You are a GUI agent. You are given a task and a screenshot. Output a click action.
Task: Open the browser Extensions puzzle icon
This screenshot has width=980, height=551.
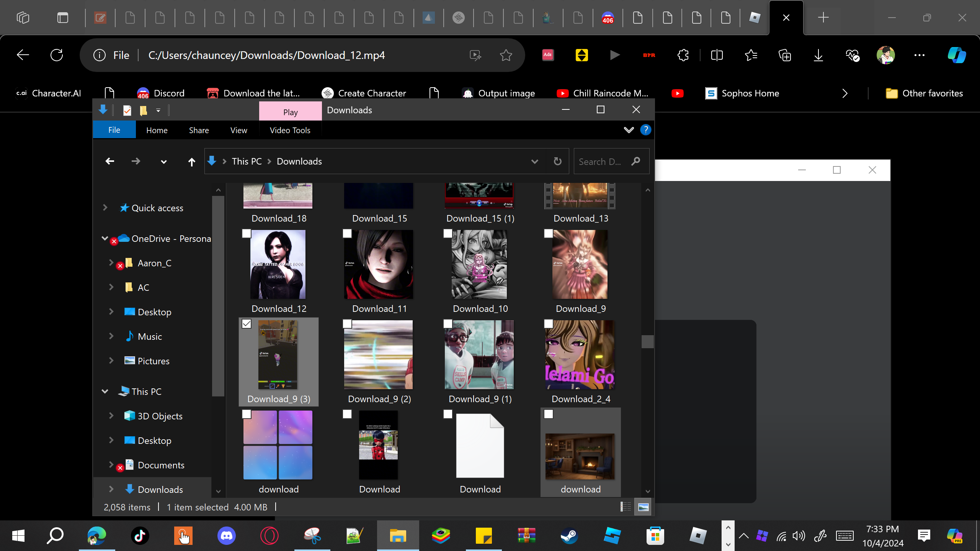[683, 55]
